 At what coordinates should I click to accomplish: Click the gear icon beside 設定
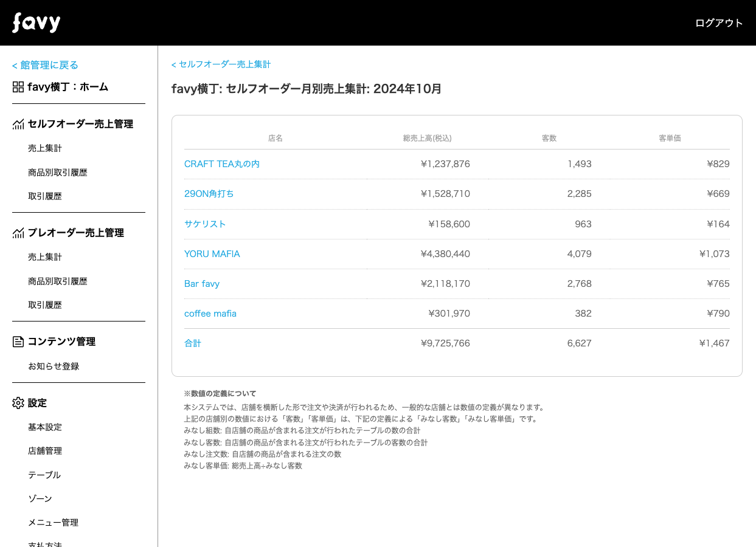coord(18,403)
